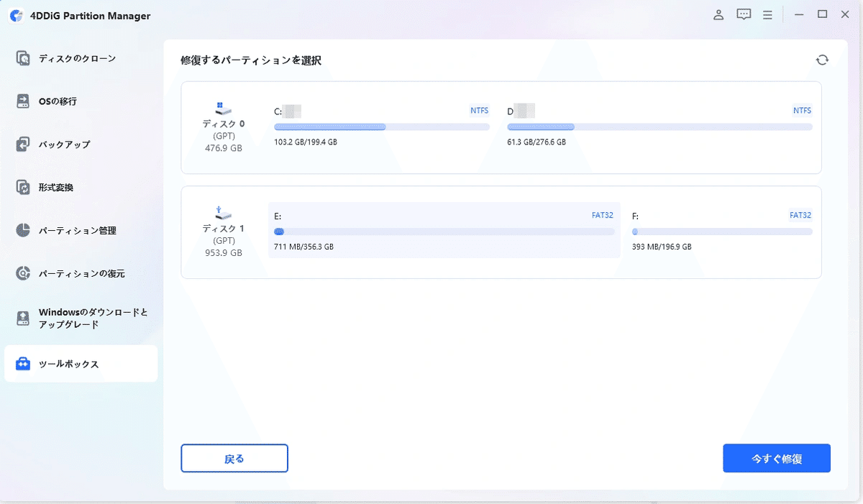Select partition D: for repair
Screen dimensions: 863x504
(x=659, y=127)
